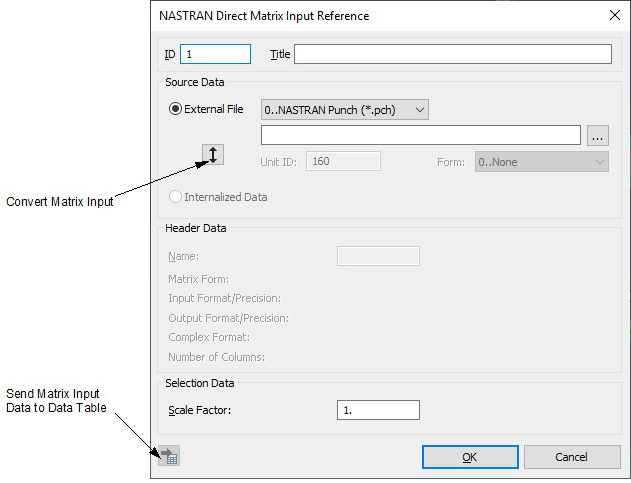Browse for external file with ellipsis button

tap(598, 135)
